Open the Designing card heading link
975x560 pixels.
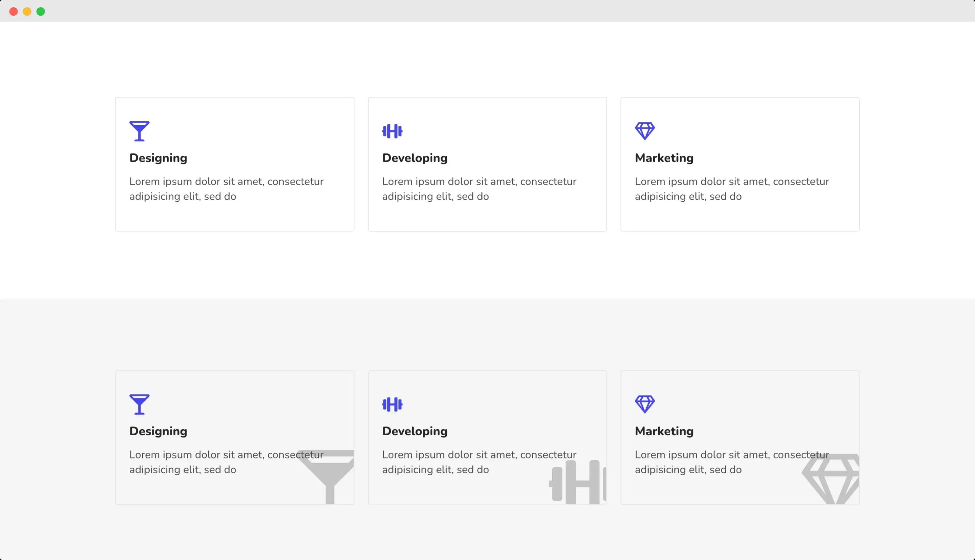coord(158,158)
